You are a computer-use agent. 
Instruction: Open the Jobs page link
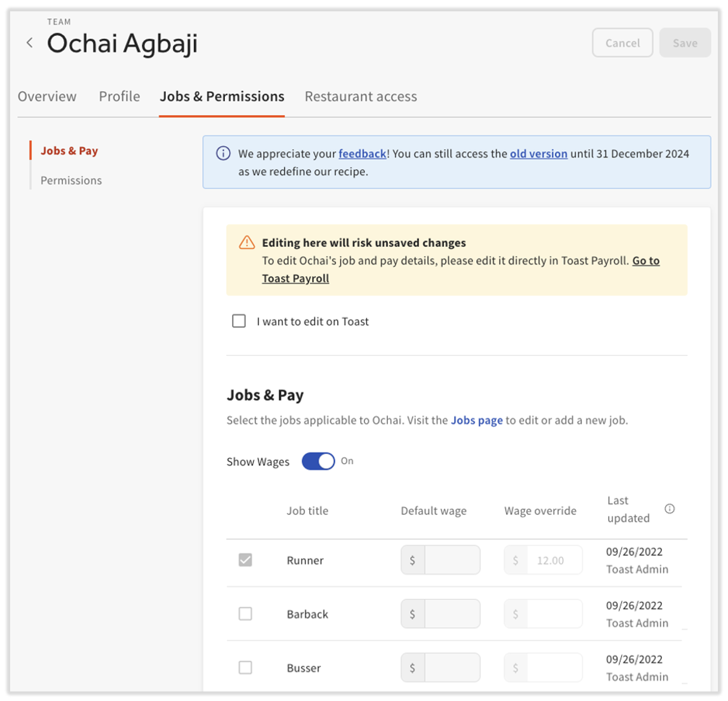(x=477, y=420)
